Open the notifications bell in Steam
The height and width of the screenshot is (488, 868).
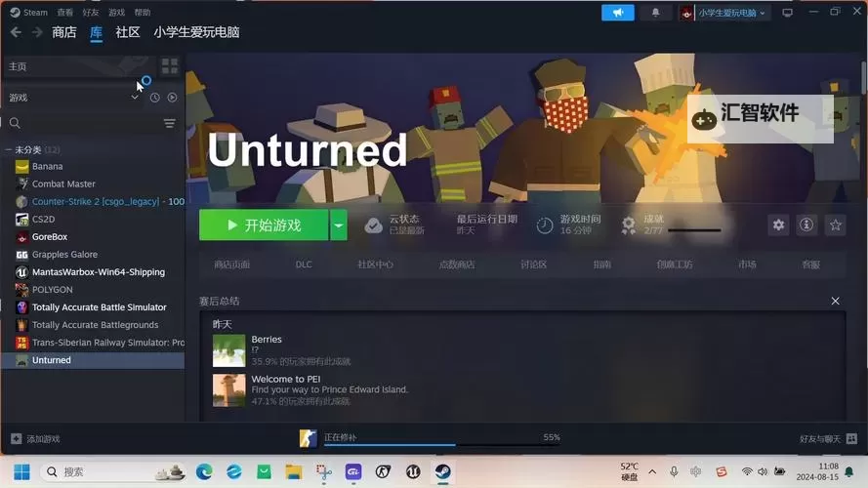655,12
